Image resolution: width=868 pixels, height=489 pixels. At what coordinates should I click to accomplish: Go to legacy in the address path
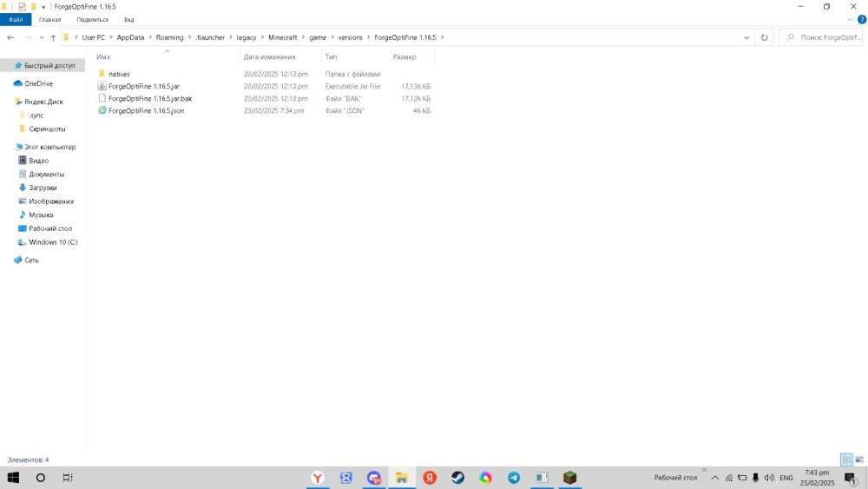point(246,37)
